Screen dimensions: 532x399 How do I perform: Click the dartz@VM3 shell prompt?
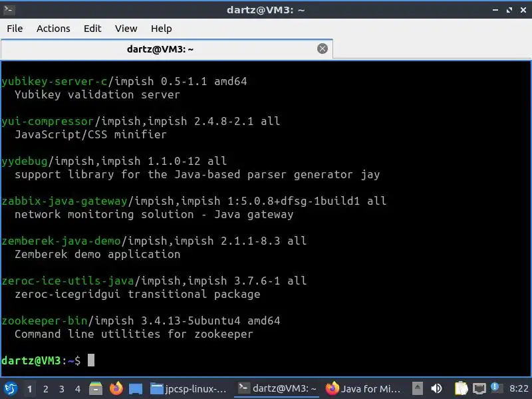[41, 360]
